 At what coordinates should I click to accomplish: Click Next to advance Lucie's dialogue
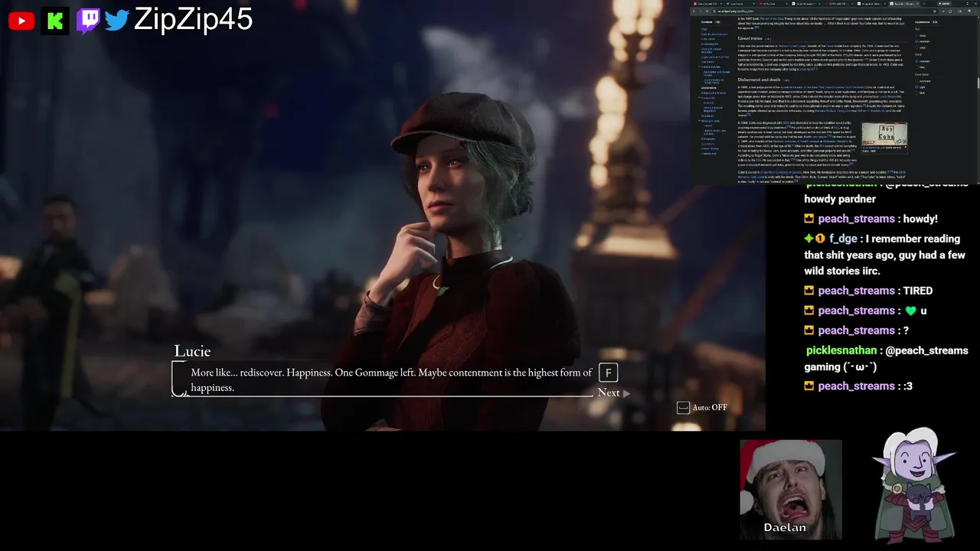(614, 393)
